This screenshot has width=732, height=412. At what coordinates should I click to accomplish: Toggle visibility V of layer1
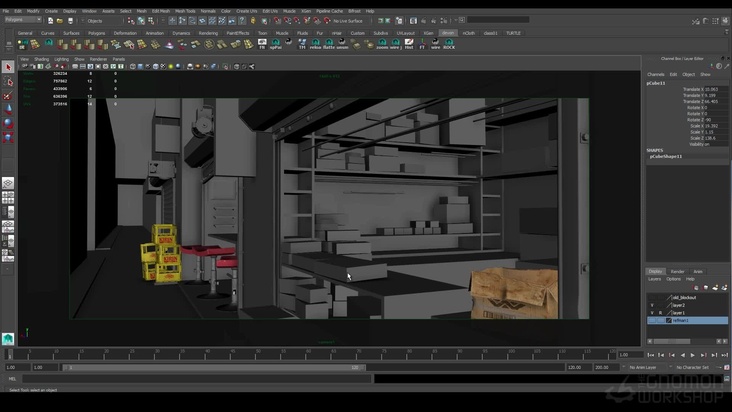[x=652, y=313]
